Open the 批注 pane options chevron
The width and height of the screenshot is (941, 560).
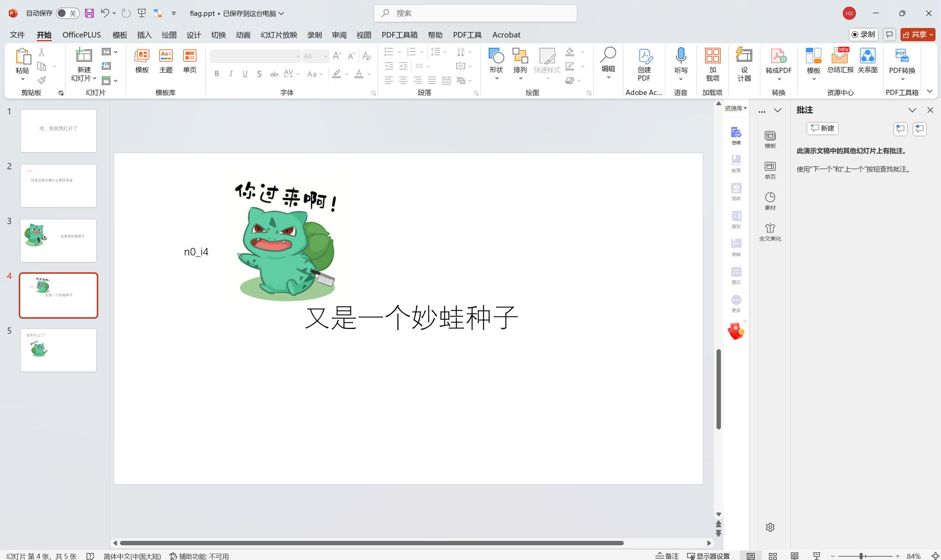(x=912, y=110)
